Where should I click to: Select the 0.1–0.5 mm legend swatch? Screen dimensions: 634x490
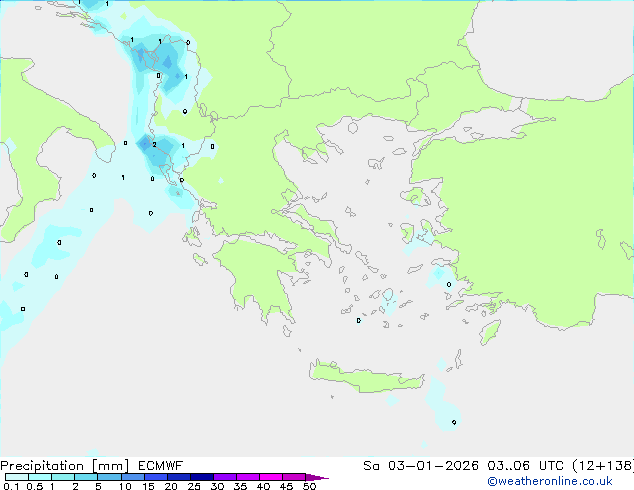(17, 477)
